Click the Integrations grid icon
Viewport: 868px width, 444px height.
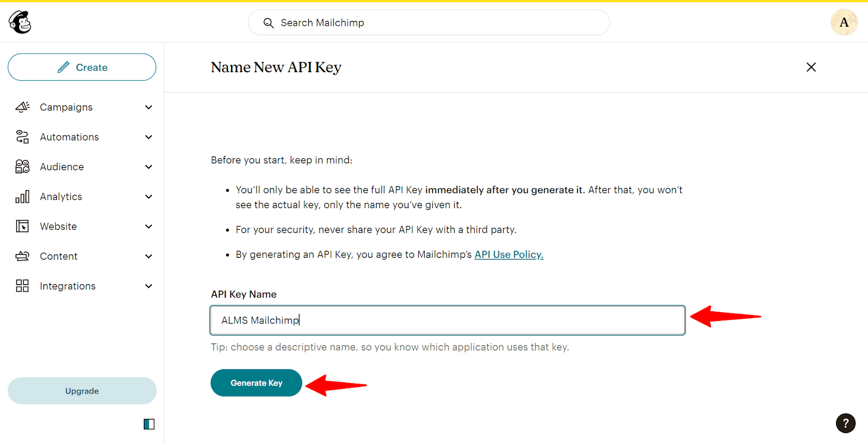(x=22, y=286)
